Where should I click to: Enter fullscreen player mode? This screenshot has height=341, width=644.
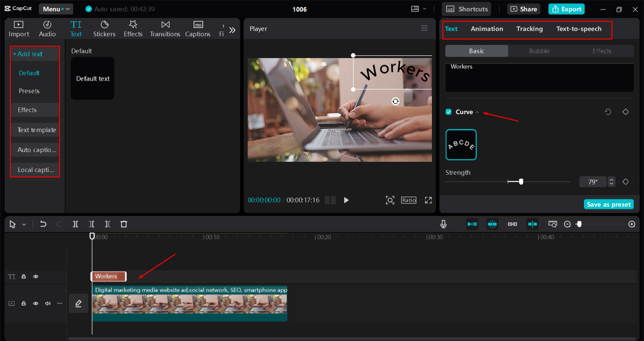coord(428,200)
